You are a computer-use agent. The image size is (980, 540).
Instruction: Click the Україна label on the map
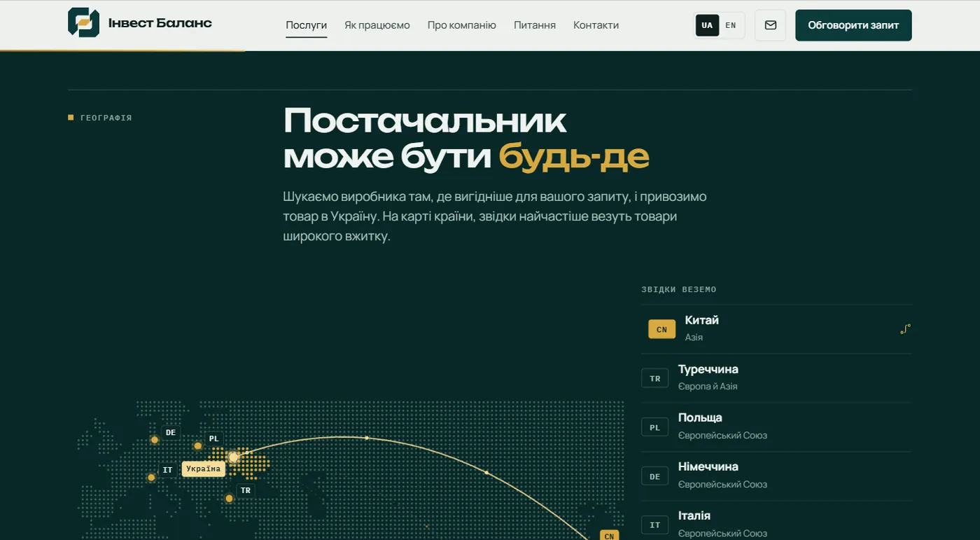[204, 469]
